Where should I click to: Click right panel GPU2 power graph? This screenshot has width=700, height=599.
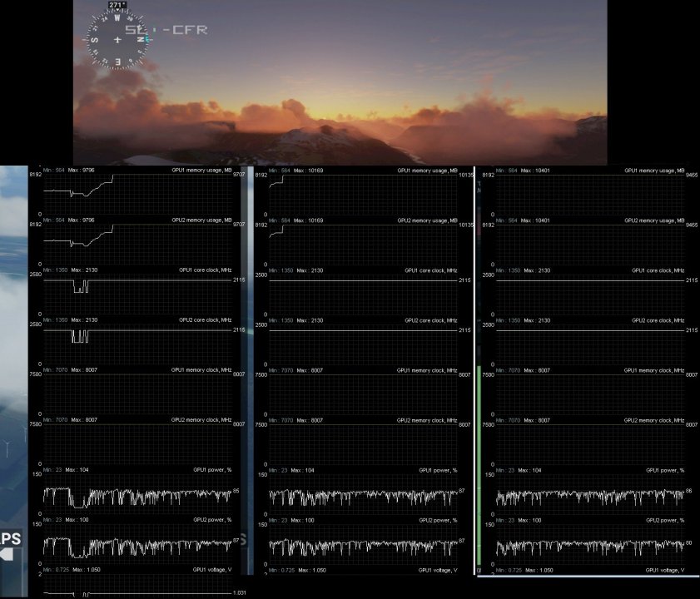(589, 546)
